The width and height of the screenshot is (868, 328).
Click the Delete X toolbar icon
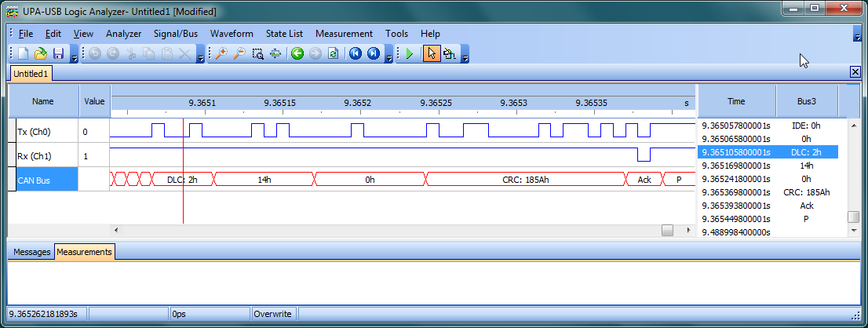pos(185,53)
